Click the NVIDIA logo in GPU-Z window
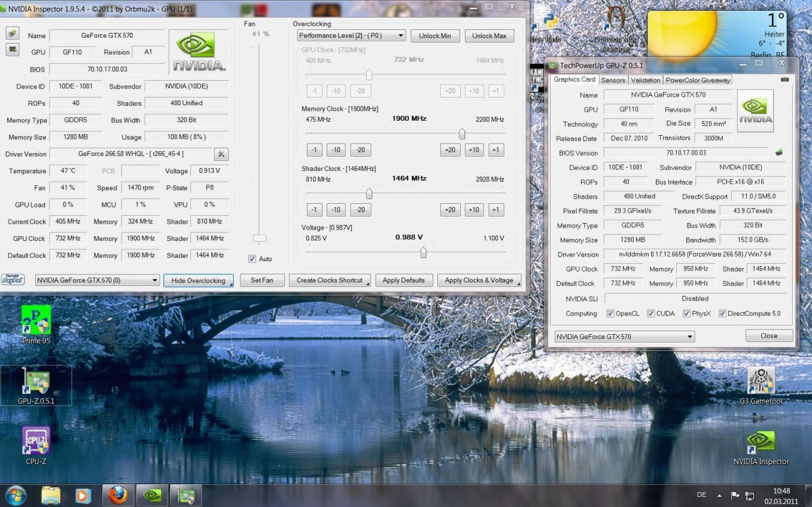The width and height of the screenshot is (812, 507). 755,111
